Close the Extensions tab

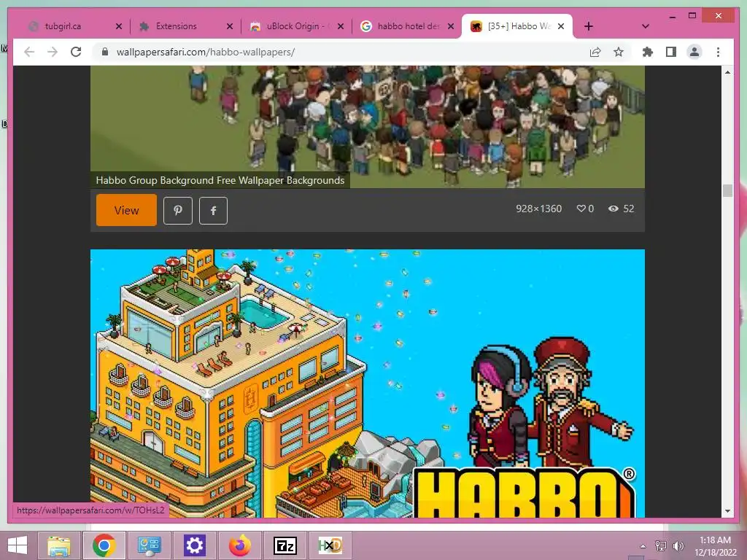tap(230, 26)
